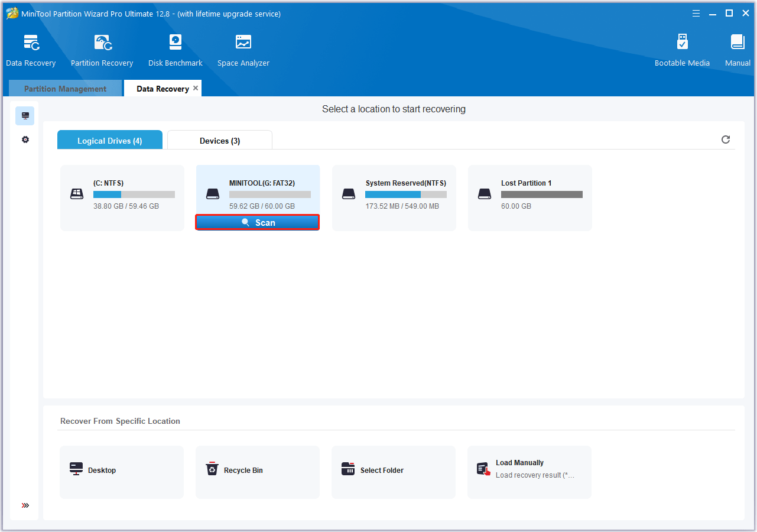Choose Recycle Bin recovery location

(x=257, y=471)
